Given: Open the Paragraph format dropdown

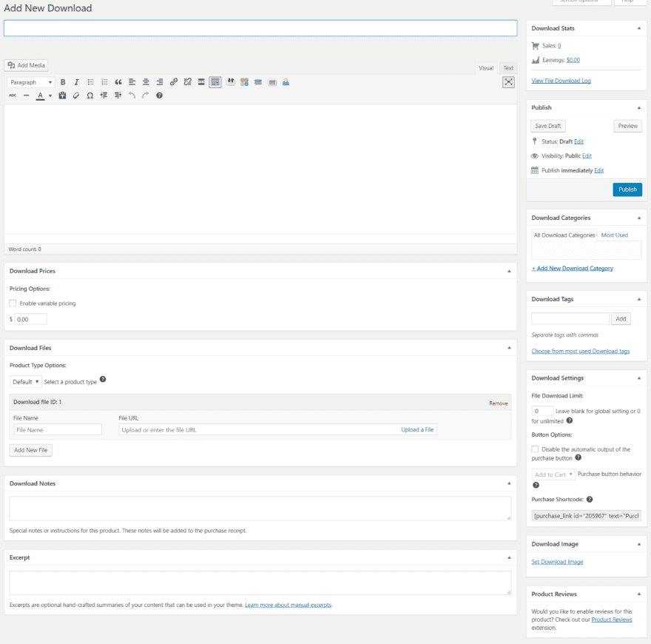Looking at the screenshot, I should pyautogui.click(x=31, y=82).
